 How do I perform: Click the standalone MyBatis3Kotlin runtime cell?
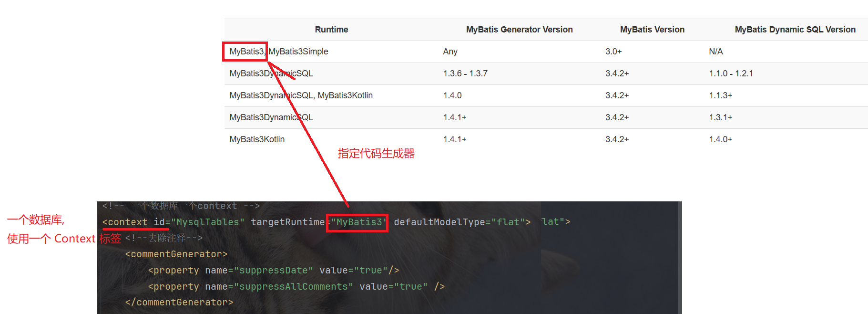257,139
